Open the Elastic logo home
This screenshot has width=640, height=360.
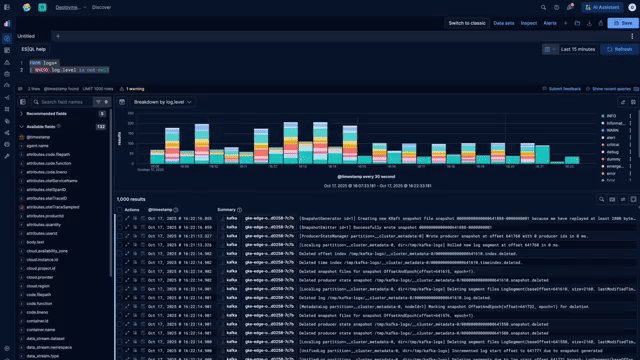27,7
